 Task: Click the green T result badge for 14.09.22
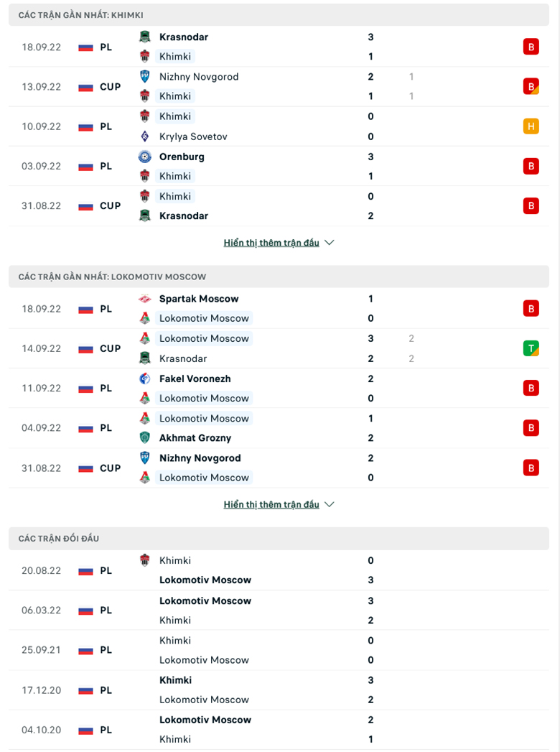[531, 348]
